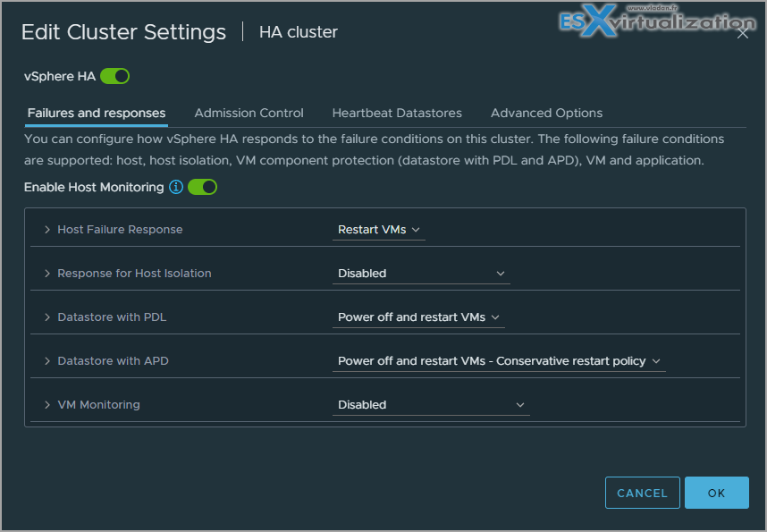Toggle the vSphere HA switch
767x532 pixels.
coord(114,77)
